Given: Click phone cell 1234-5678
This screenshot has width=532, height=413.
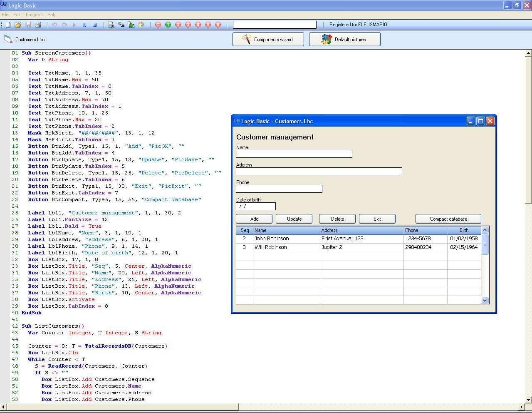Looking at the screenshot, I should (x=425, y=239).
